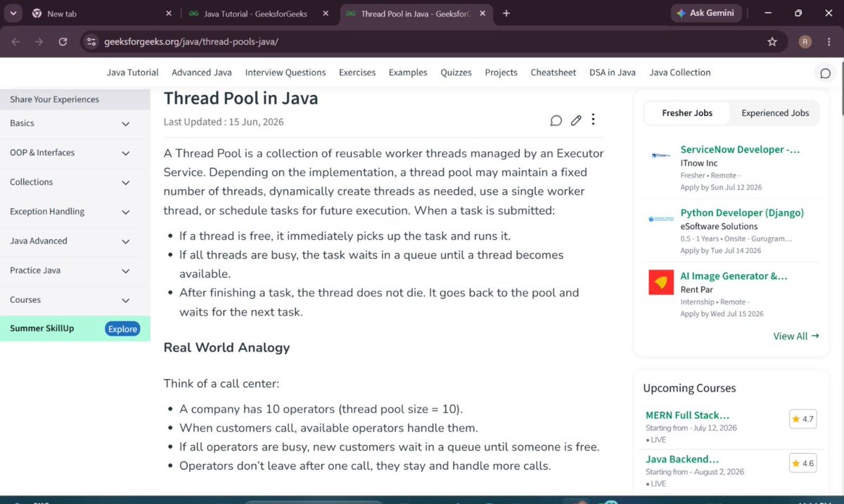
Task: Open Projects in top navigation
Action: (x=501, y=72)
